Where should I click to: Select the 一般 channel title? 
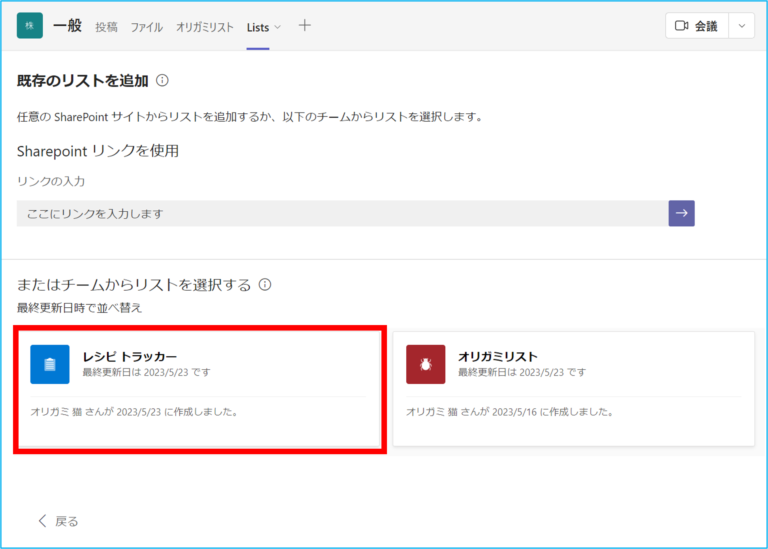(x=67, y=26)
